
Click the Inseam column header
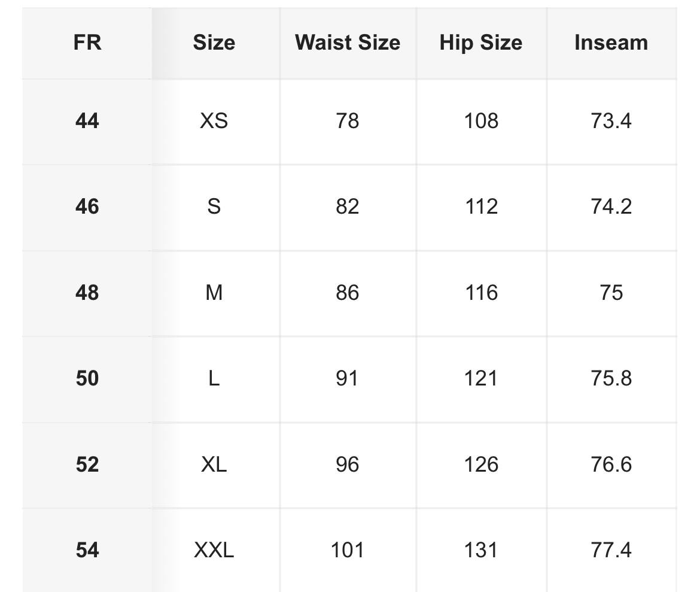pos(611,43)
